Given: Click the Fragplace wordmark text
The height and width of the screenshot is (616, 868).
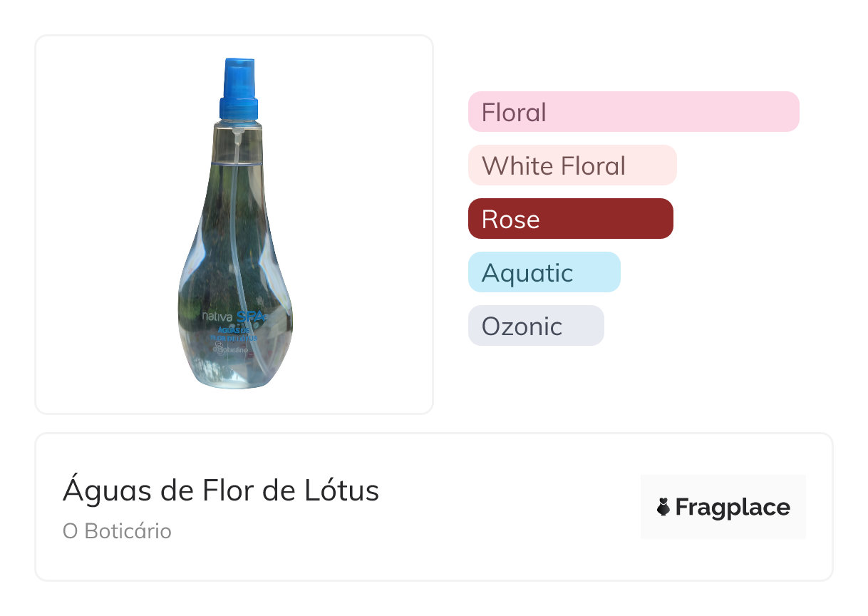Looking at the screenshot, I should 732,508.
